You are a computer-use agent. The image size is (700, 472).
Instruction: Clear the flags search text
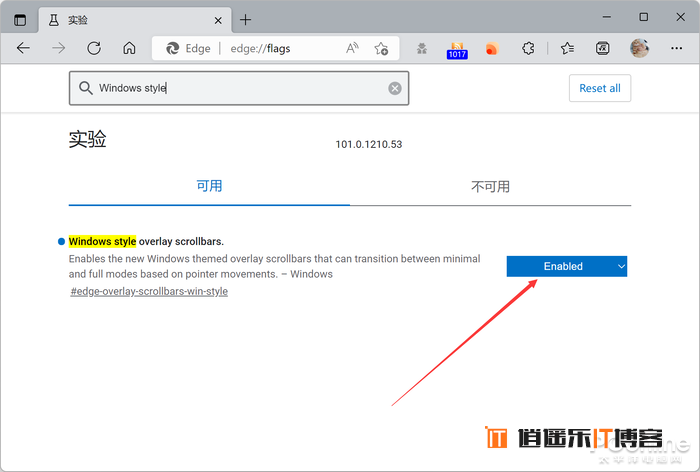pyautogui.click(x=395, y=88)
